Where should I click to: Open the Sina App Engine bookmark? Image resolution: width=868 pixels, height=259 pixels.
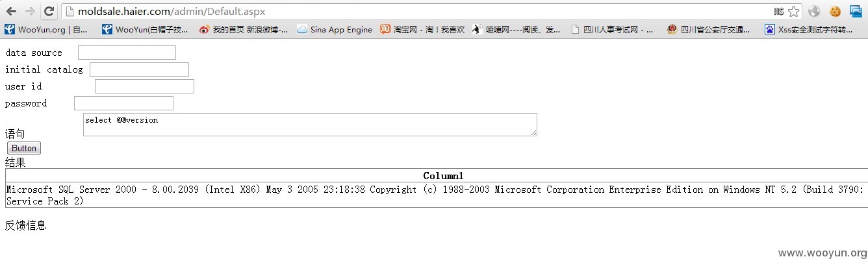[x=335, y=29]
